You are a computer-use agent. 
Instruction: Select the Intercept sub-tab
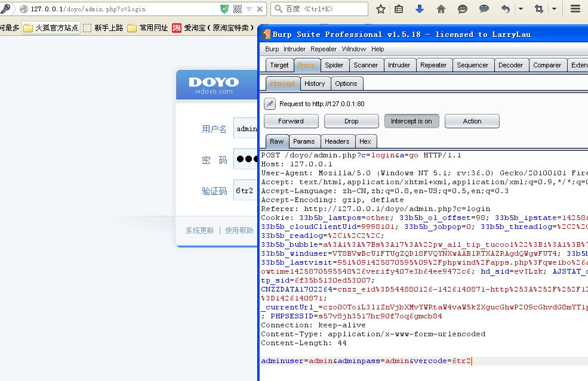point(282,83)
